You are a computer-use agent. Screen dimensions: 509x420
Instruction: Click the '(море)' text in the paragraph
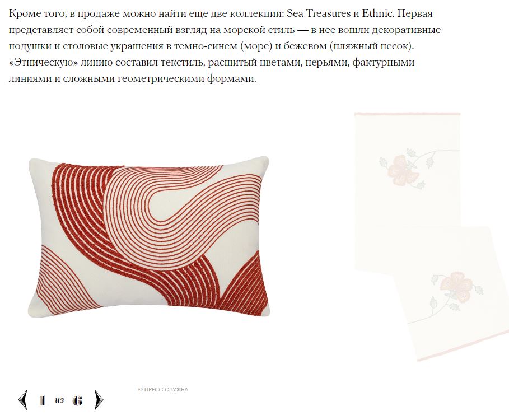click(x=256, y=46)
